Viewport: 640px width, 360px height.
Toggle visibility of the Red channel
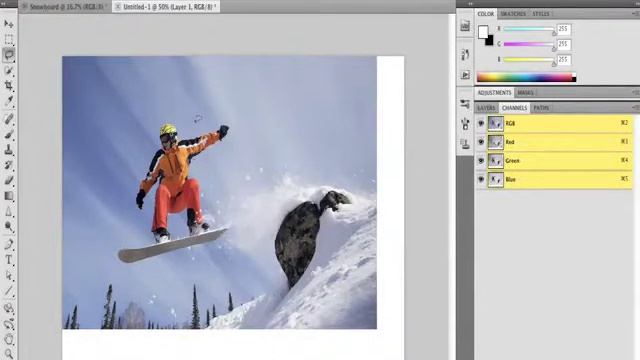pyautogui.click(x=481, y=142)
